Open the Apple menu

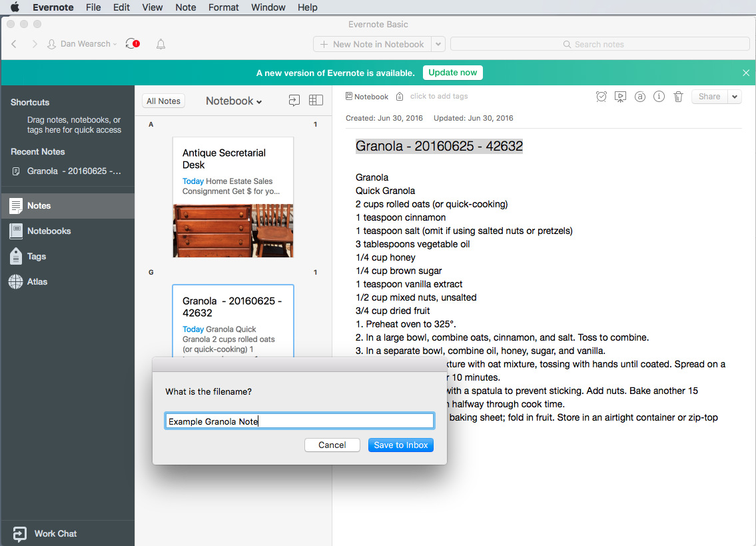(15, 7)
